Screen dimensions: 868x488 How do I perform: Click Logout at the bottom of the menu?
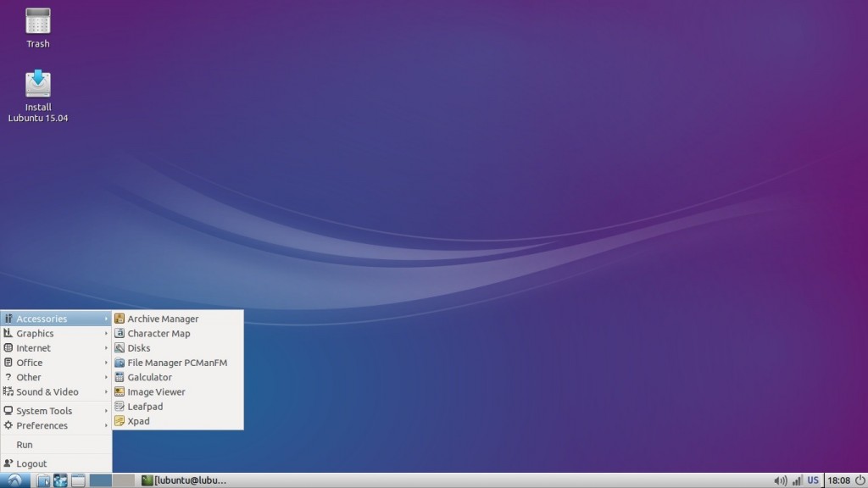32,463
